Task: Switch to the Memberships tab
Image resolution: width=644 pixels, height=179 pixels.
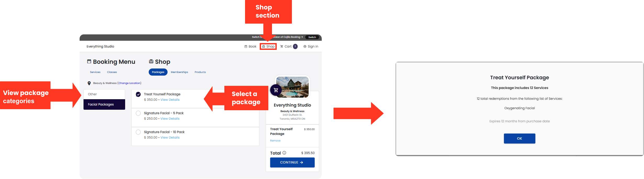Action: coord(179,72)
